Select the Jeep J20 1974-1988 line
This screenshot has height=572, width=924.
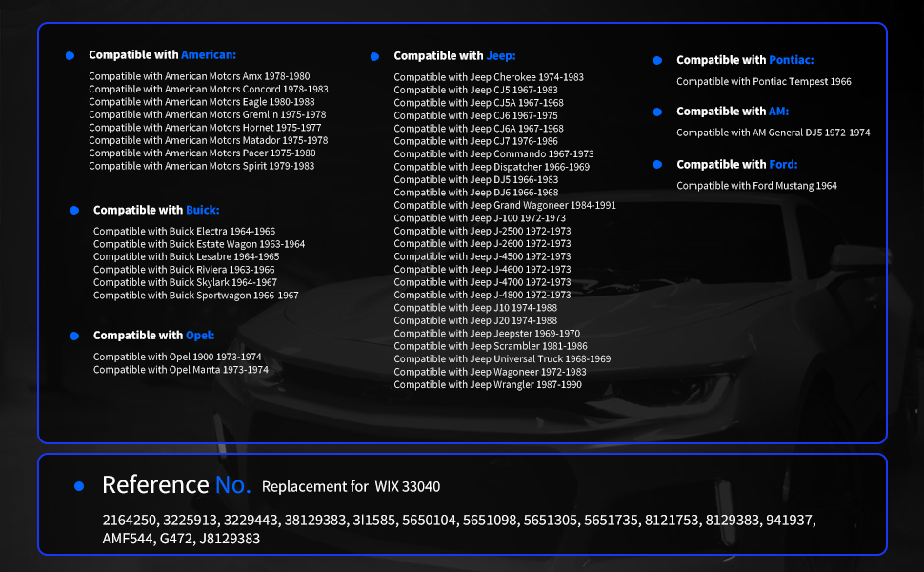point(475,320)
